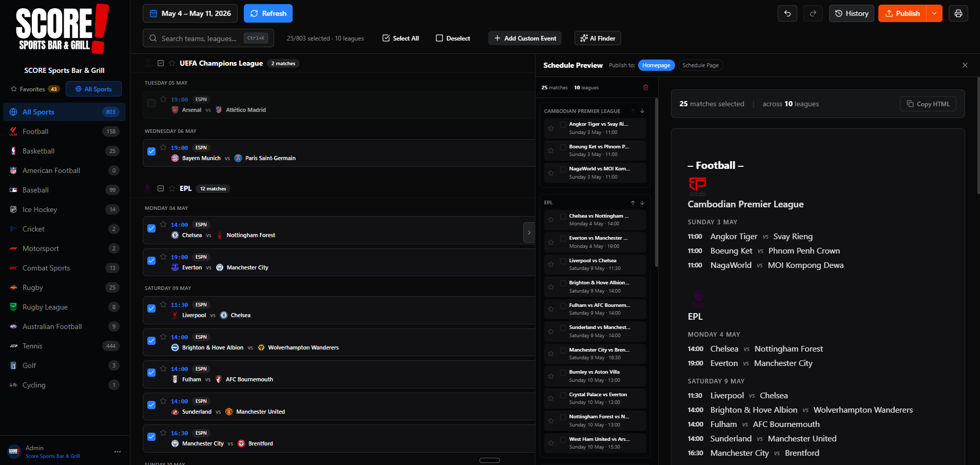
Task: Show Tennis sport category
Action: point(64,346)
